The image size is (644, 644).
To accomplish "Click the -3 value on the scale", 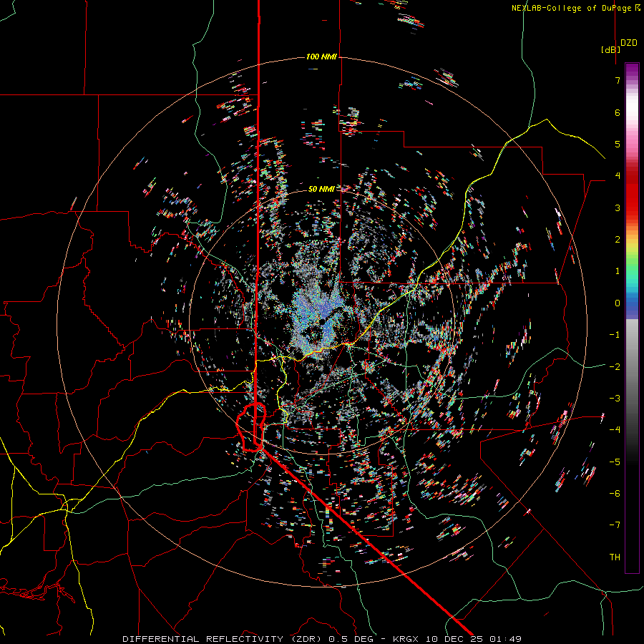I will (615, 399).
